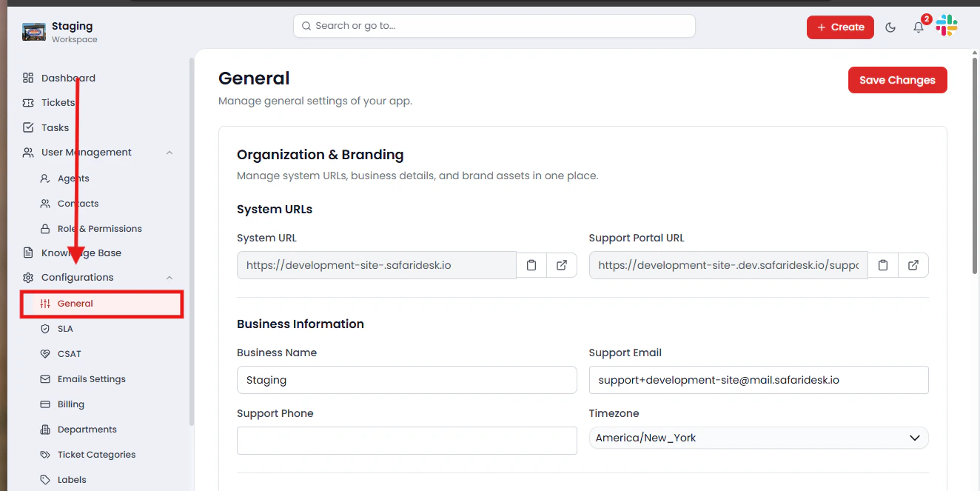Viewport: 980px width, 491px height.
Task: Open Support Portal URL externally
Action: pyautogui.click(x=913, y=265)
